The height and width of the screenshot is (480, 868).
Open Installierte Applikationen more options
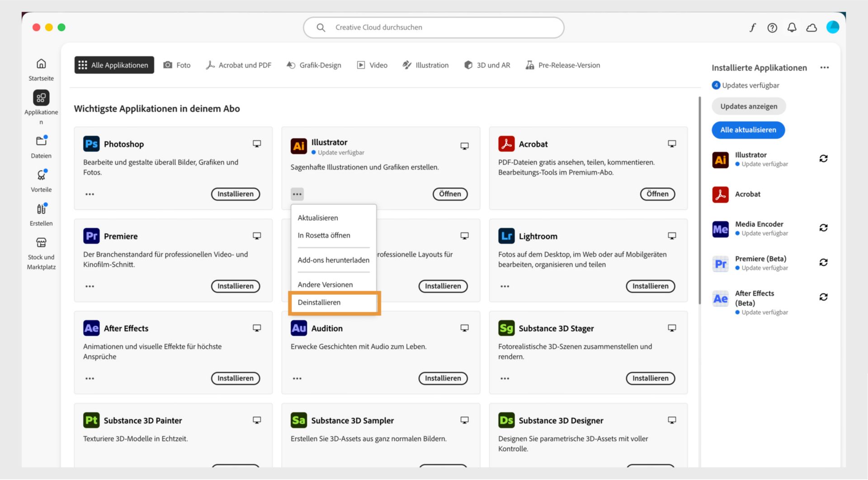825,68
